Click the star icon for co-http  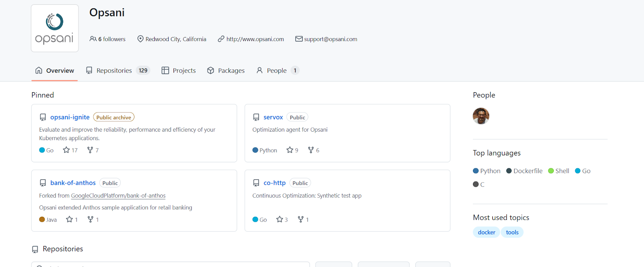point(280,219)
